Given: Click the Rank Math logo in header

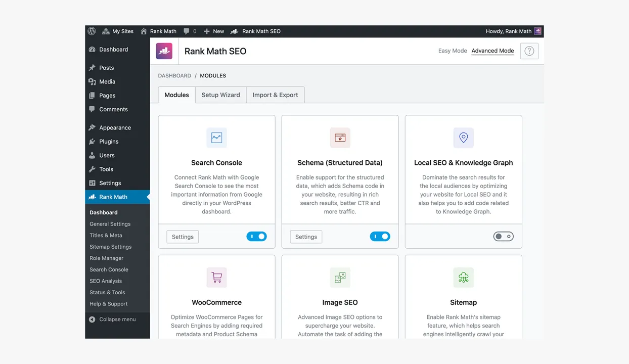Looking at the screenshot, I should 164,51.
